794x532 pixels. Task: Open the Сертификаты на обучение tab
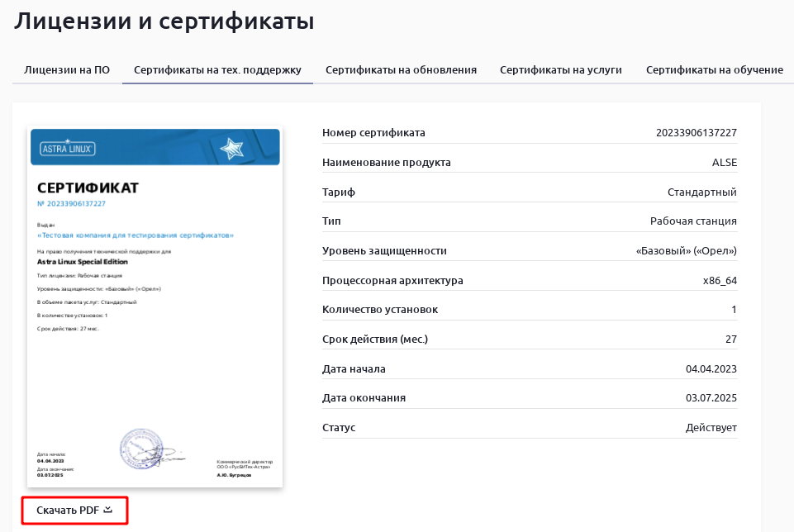click(714, 70)
